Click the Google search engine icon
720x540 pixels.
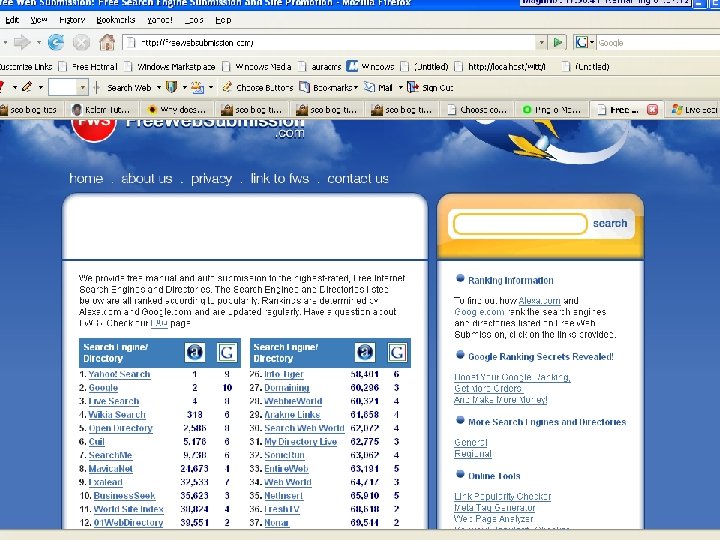point(582,43)
